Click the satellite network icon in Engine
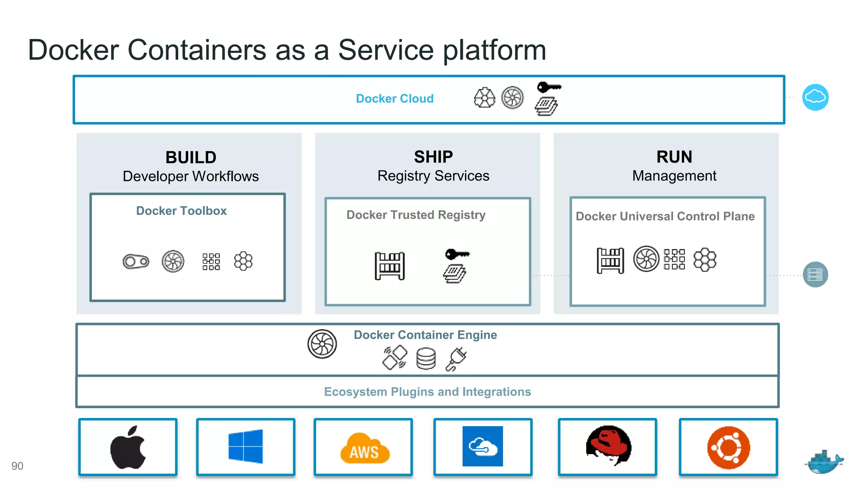The width and height of the screenshot is (868, 488). (x=395, y=358)
